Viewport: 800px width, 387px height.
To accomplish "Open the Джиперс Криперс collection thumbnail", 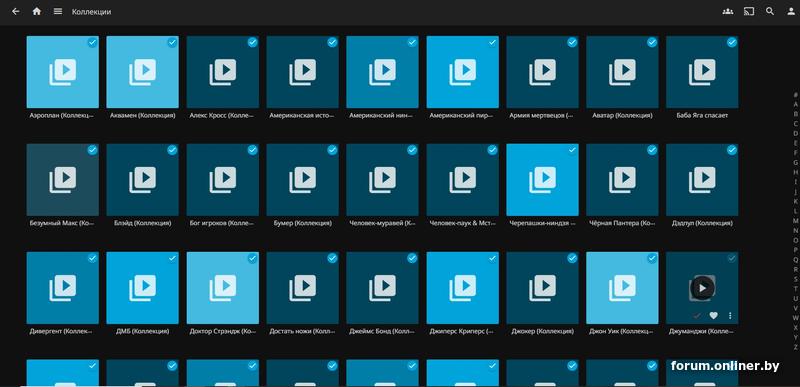I will (462, 288).
